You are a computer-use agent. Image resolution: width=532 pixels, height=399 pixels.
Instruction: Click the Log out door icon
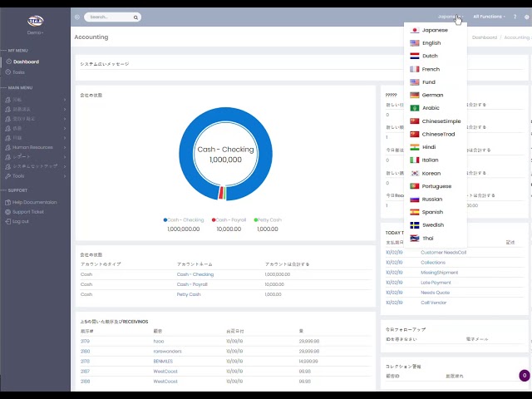pos(7,222)
